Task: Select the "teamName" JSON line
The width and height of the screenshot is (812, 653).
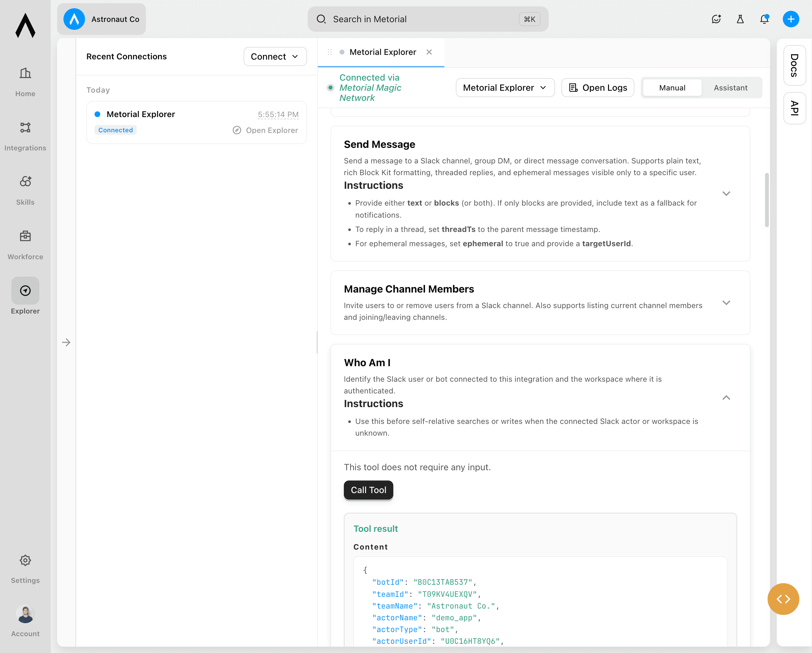Action: tap(435, 606)
